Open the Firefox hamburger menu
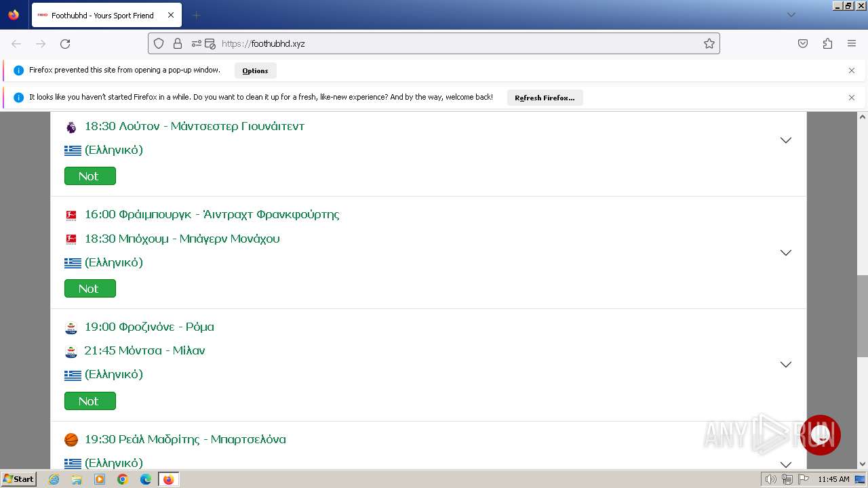Screen dimensions: 868x488 point(852,43)
